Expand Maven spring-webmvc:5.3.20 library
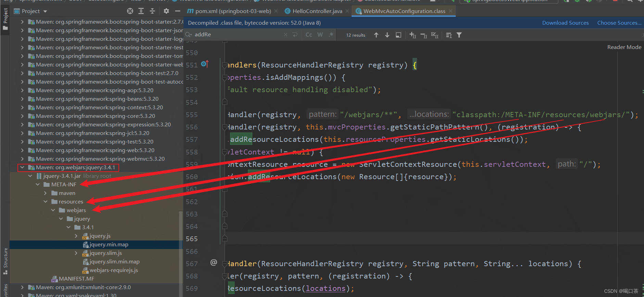The height and width of the screenshot is (297, 644). point(22,159)
